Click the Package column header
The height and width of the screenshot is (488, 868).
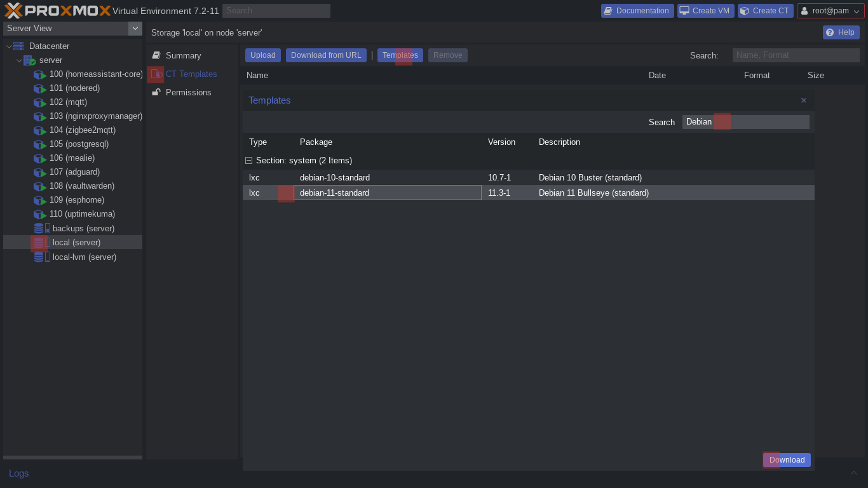tap(388, 142)
